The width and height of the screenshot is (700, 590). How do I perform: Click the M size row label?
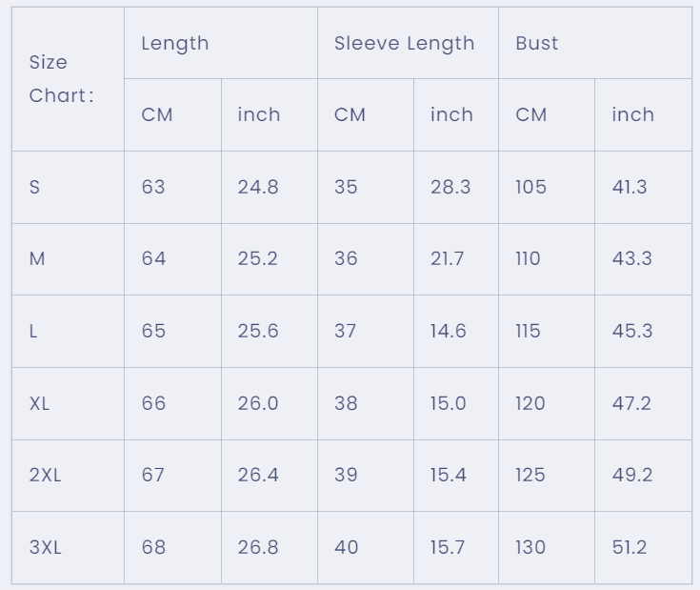[68, 259]
